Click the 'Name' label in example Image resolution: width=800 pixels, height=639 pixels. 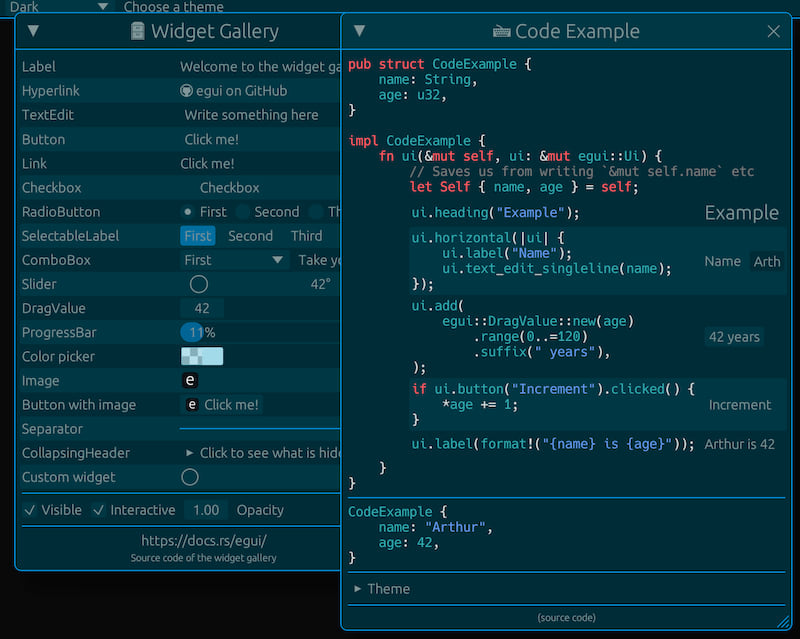pyautogui.click(x=722, y=261)
